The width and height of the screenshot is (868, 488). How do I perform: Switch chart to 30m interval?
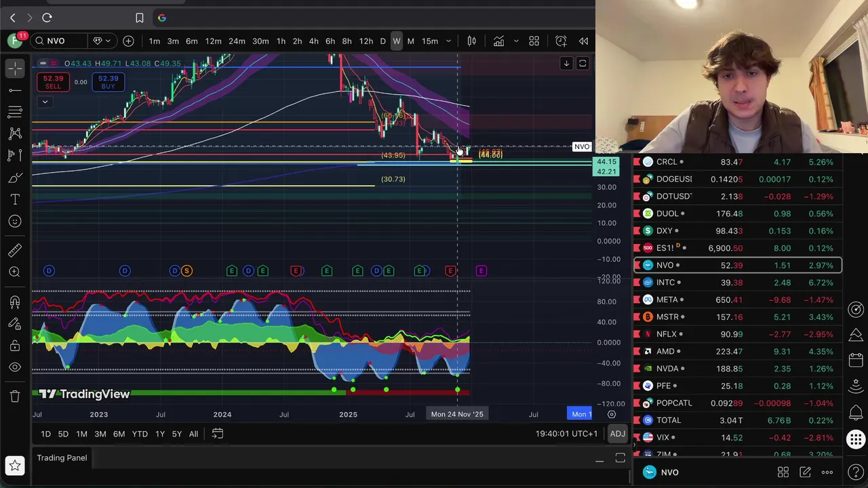pos(260,41)
